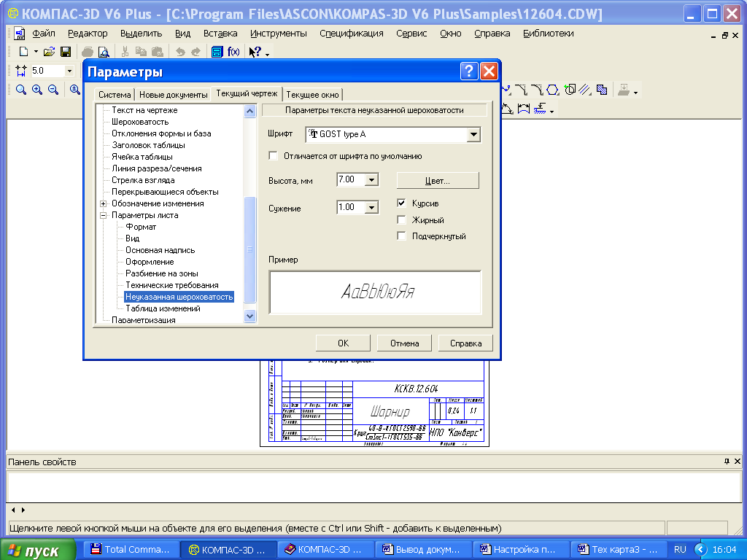This screenshot has height=560, width=747.
Task: Open the arrow beside the height mark tool
Action: pos(551,110)
